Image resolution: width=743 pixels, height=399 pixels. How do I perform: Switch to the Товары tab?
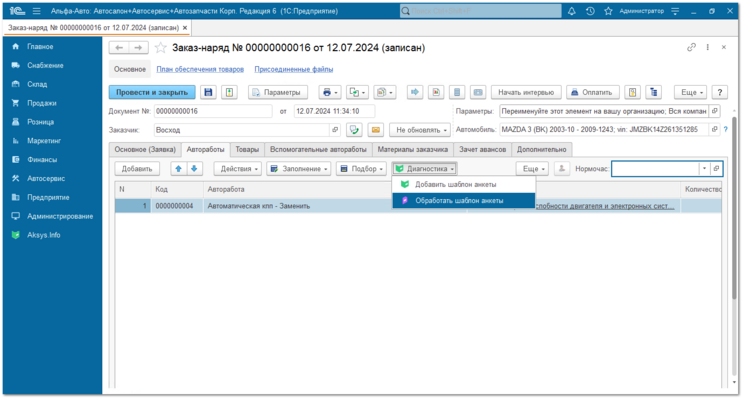247,150
